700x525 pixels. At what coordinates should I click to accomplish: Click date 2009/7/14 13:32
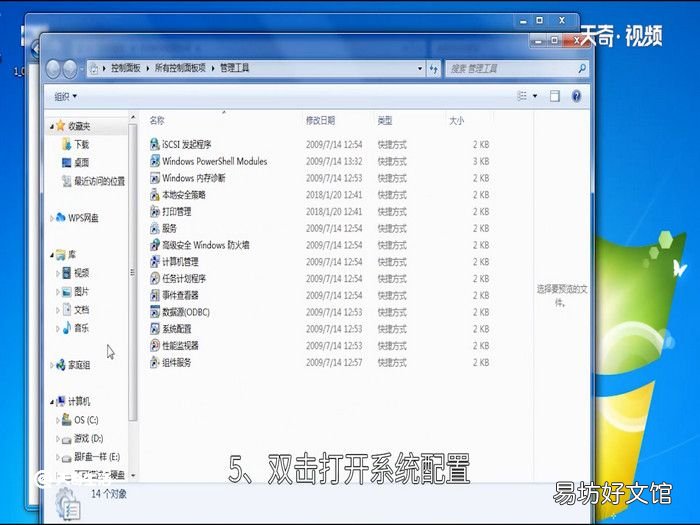click(334, 161)
